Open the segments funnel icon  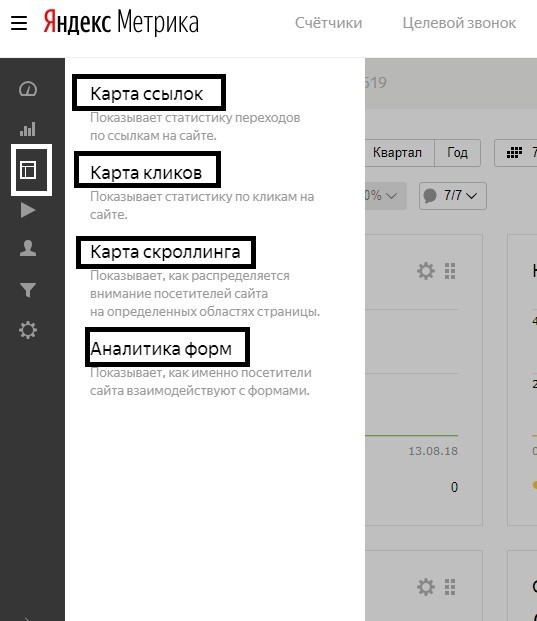click(28, 290)
